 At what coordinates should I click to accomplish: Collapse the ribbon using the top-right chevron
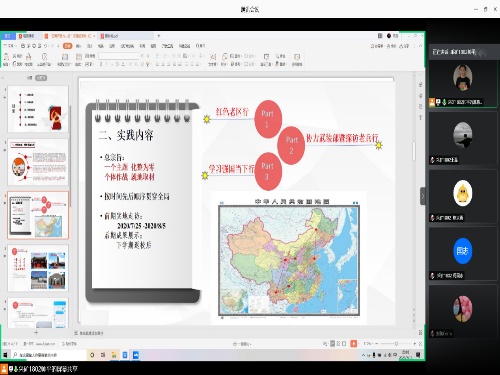tap(421, 46)
